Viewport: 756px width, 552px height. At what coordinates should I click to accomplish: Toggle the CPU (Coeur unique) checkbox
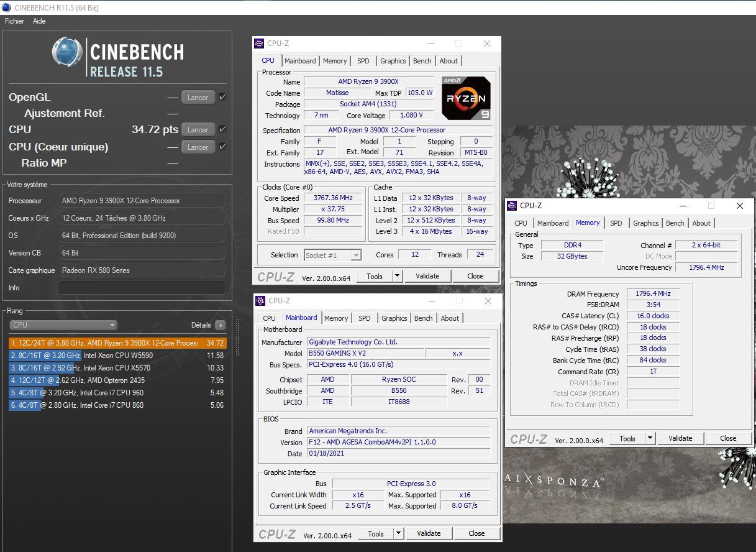[222, 147]
